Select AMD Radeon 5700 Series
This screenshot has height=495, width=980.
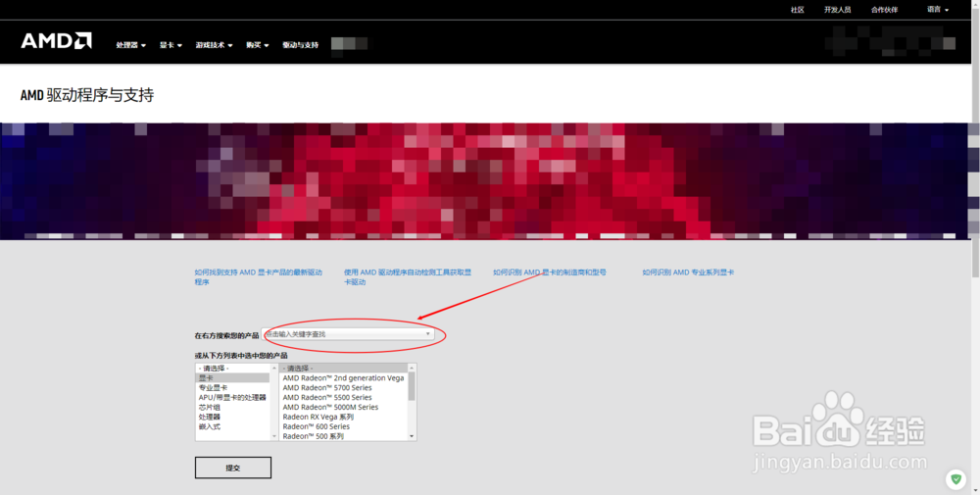344,387
